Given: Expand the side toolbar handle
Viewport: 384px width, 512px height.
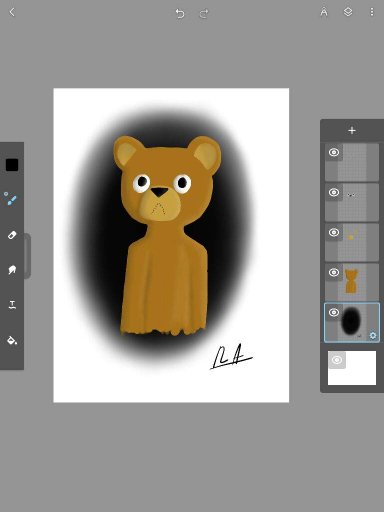Looking at the screenshot, I should [x=27, y=256].
